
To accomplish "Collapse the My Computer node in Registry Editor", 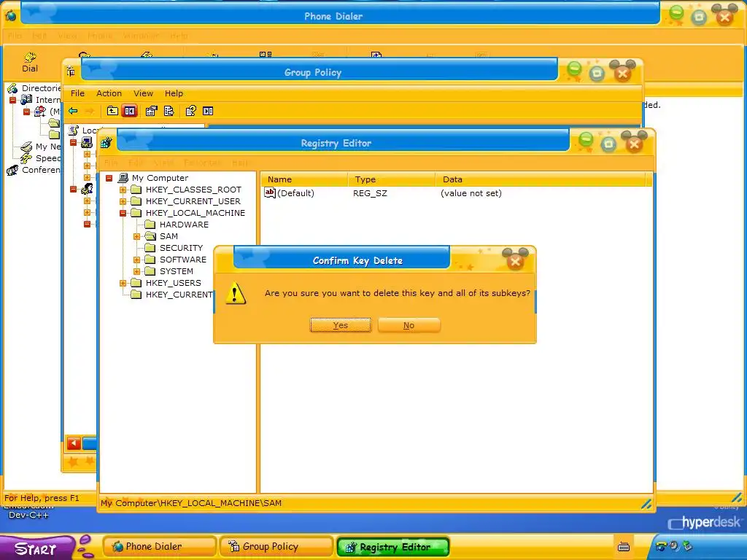I will tap(109, 178).
